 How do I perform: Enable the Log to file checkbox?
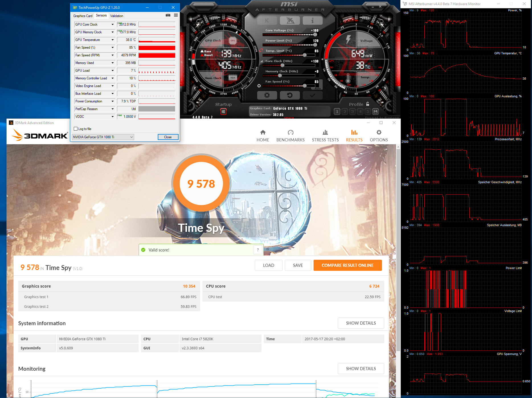point(75,129)
